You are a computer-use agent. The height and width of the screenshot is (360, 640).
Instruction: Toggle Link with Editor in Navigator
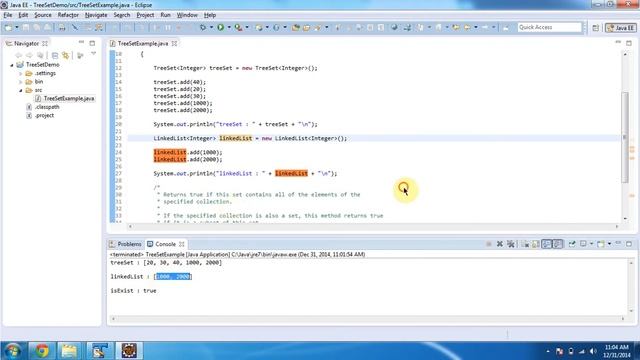(x=65, y=55)
